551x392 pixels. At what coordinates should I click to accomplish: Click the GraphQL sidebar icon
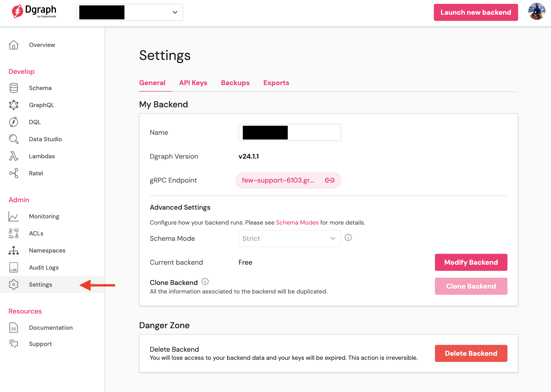coord(14,105)
